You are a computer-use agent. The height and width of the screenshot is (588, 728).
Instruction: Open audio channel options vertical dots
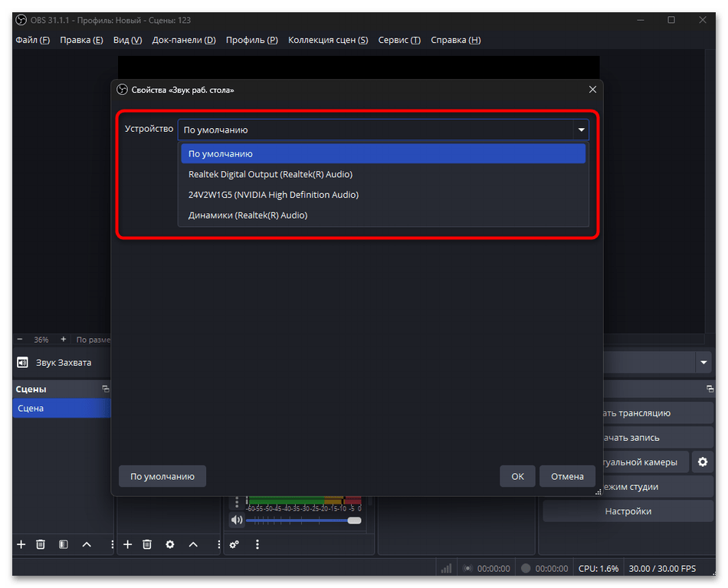pos(237,501)
